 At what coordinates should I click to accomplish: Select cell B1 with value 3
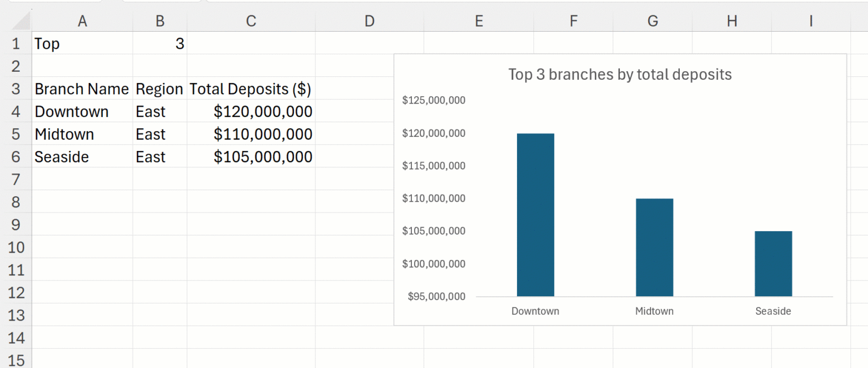160,44
